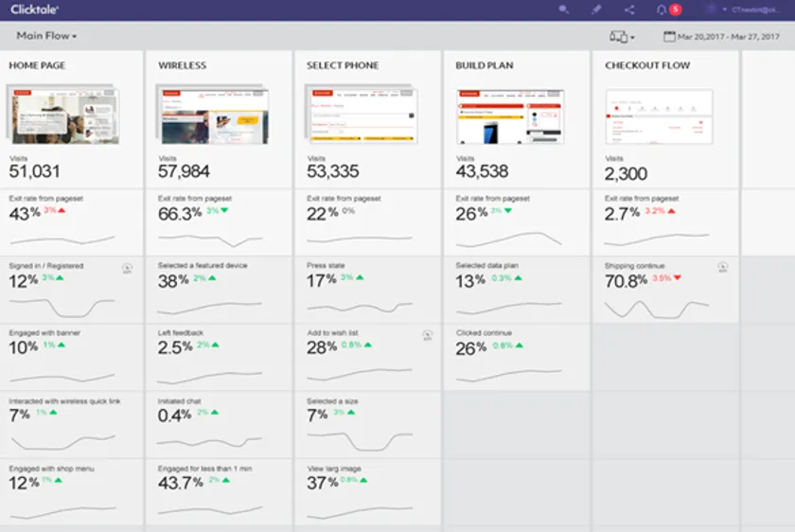Open the Checkout Flow screenshot thumbnail
Viewport: 795px width, 532px height.
click(x=659, y=116)
